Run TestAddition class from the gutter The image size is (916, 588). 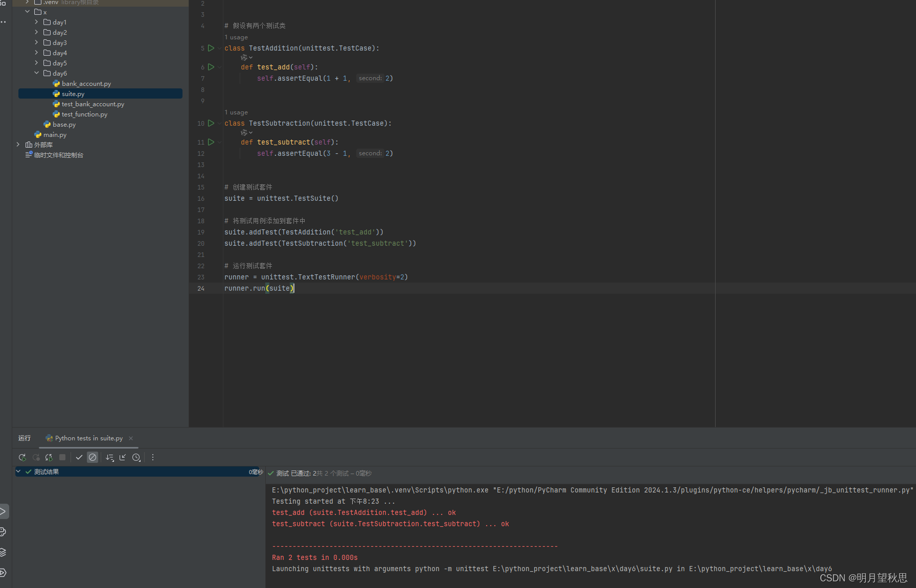pos(211,48)
